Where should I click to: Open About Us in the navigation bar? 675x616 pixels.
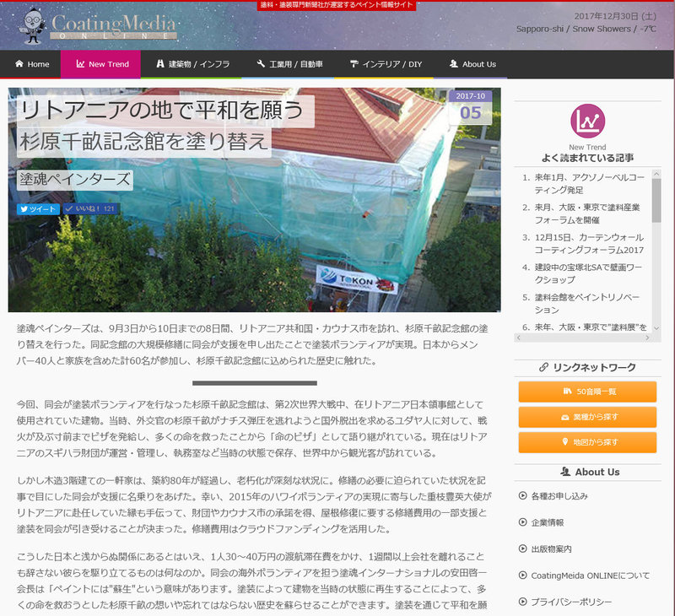(x=472, y=64)
